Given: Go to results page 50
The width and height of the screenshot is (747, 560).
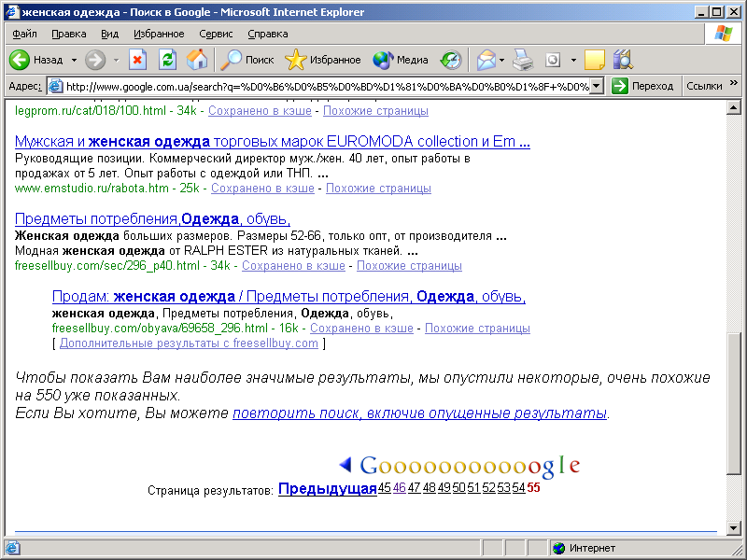Looking at the screenshot, I should point(458,487).
